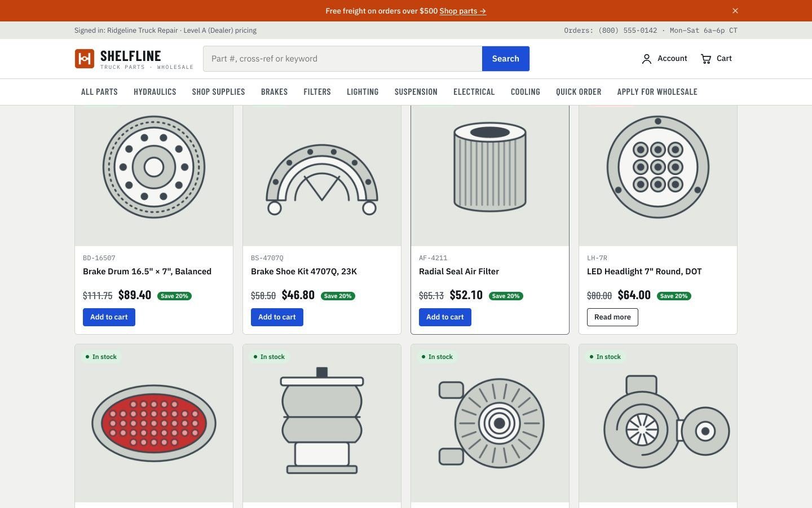Open the shopping Cart icon
The height and width of the screenshot is (508, 812).
click(706, 59)
